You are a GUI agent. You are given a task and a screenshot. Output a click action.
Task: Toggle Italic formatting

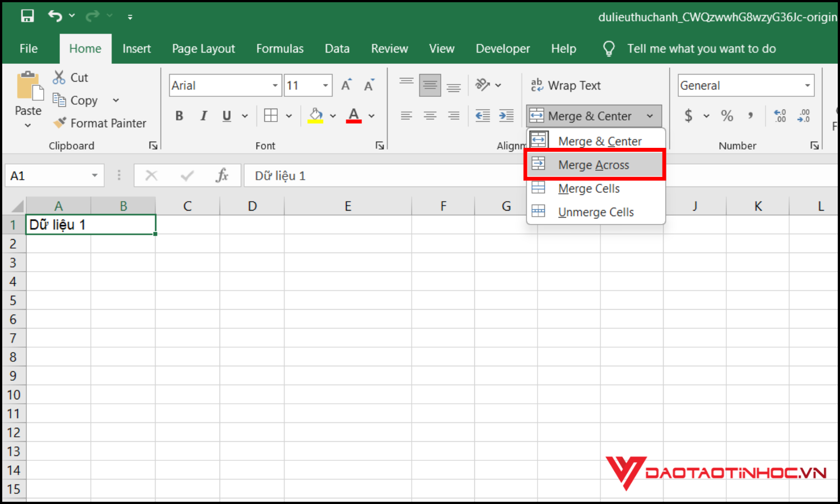tap(203, 116)
